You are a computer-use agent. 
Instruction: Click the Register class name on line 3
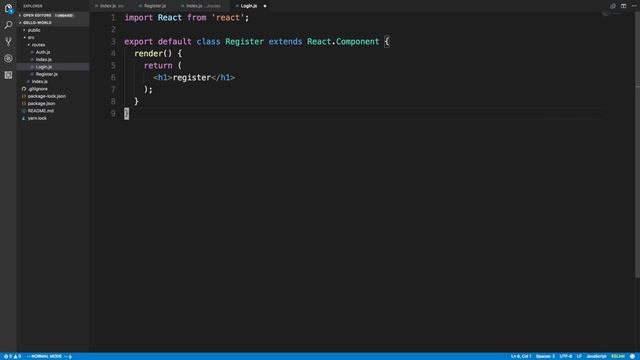(244, 42)
